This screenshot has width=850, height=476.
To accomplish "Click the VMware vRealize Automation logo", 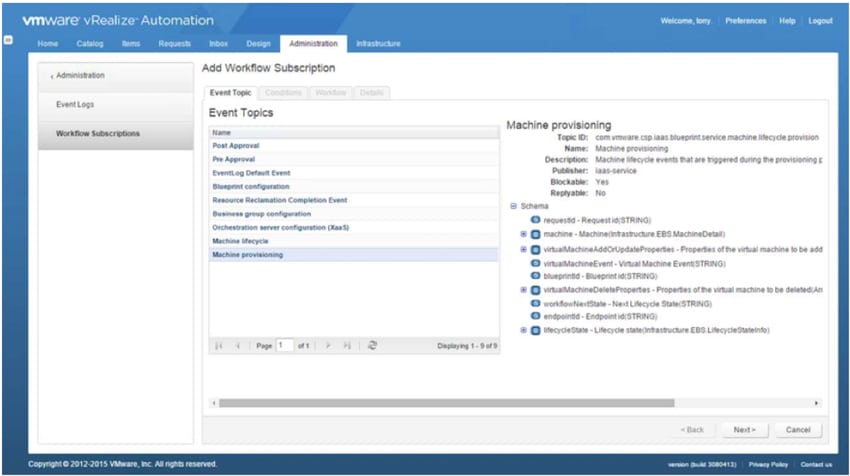I will tap(118, 21).
